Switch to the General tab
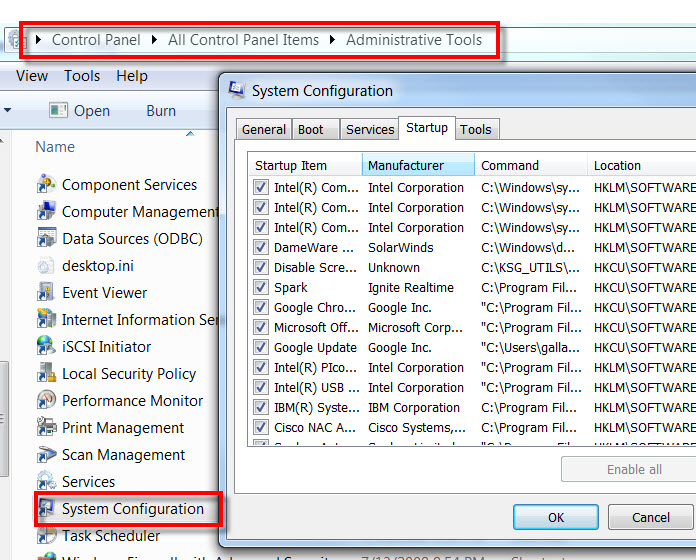This screenshot has width=696, height=560. pyautogui.click(x=264, y=129)
